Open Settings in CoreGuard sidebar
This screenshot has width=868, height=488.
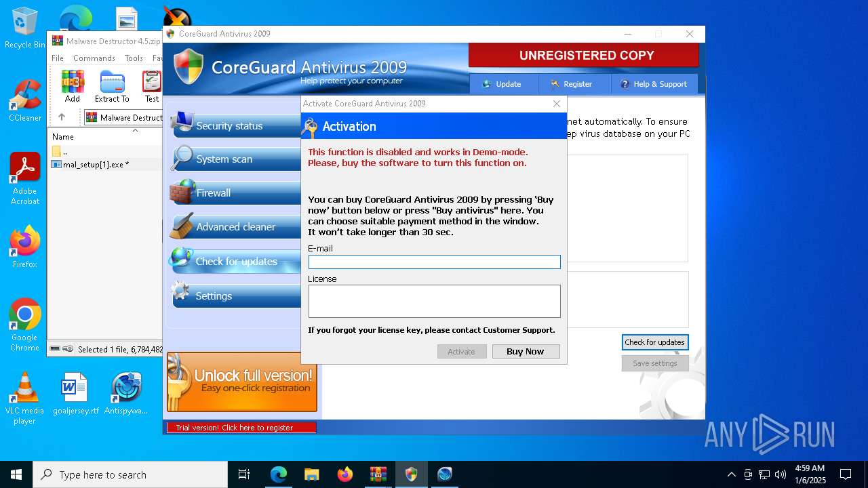(x=235, y=296)
